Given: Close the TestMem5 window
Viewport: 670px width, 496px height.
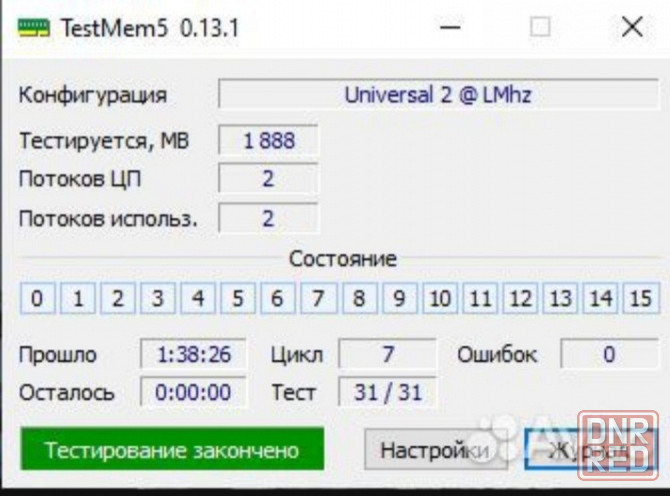Looking at the screenshot, I should click(x=632, y=28).
